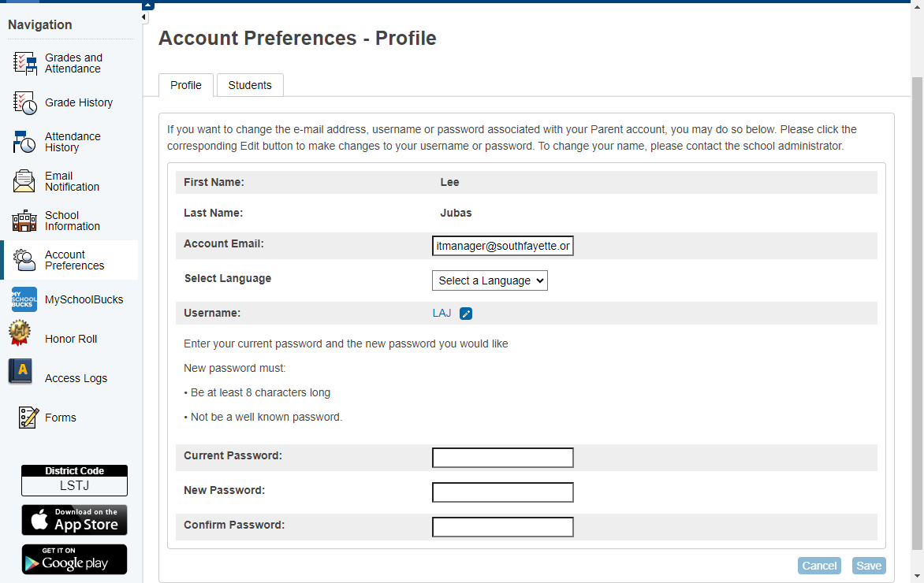
Task: Click Account Preferences text link
Action: coord(74,260)
